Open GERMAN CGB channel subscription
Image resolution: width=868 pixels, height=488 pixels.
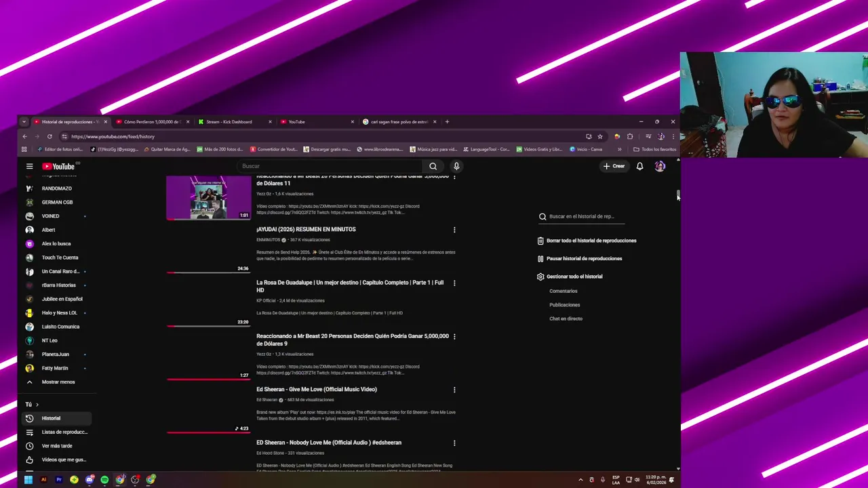[56, 202]
